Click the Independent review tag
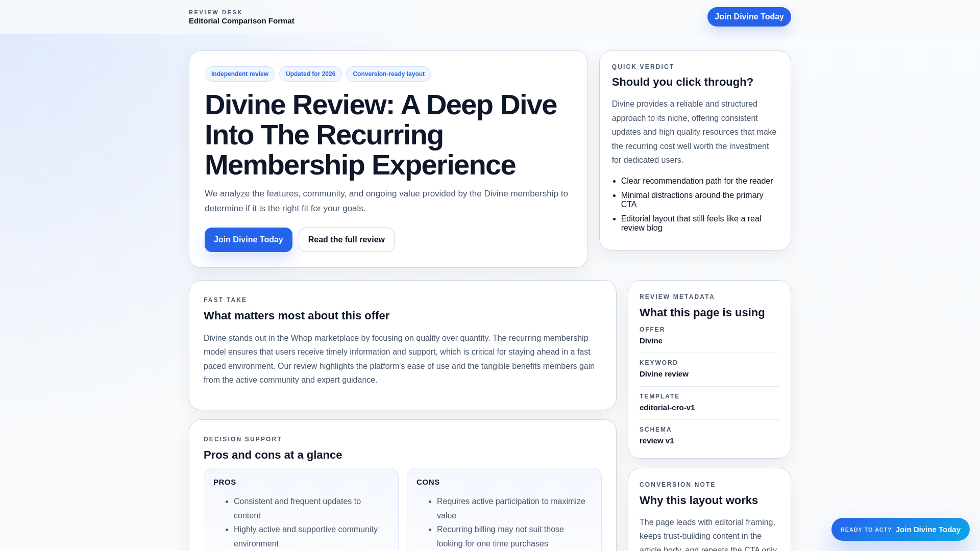The width and height of the screenshot is (980, 551). coord(240,74)
